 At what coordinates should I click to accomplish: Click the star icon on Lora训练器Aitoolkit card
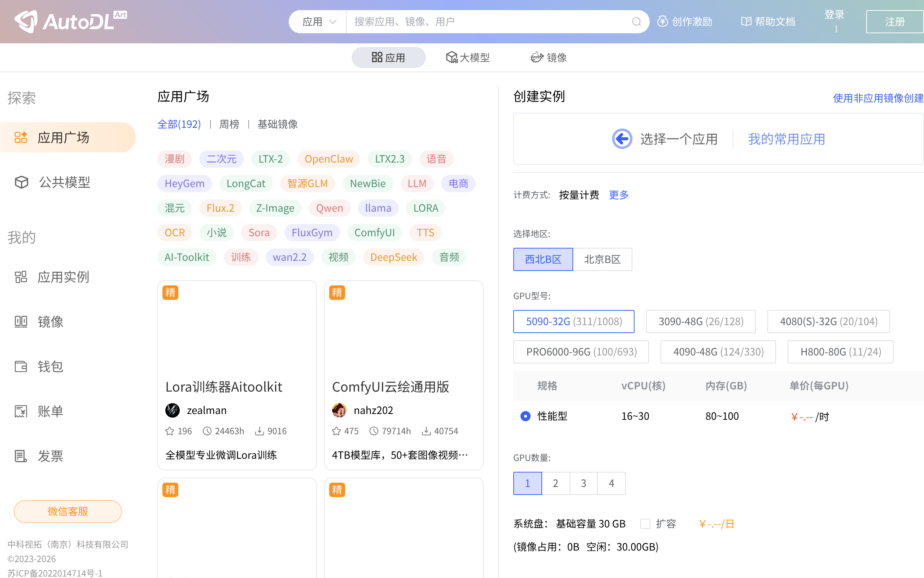[170, 431]
